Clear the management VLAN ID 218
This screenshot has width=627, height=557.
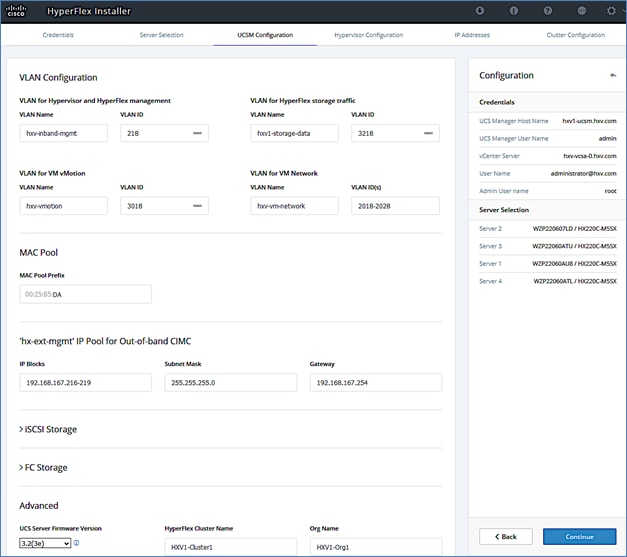pos(198,133)
